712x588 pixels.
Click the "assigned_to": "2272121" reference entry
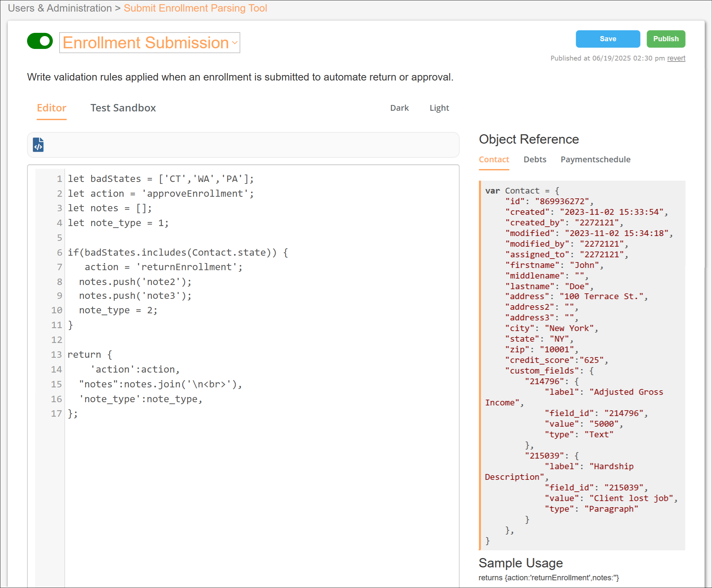567,255
